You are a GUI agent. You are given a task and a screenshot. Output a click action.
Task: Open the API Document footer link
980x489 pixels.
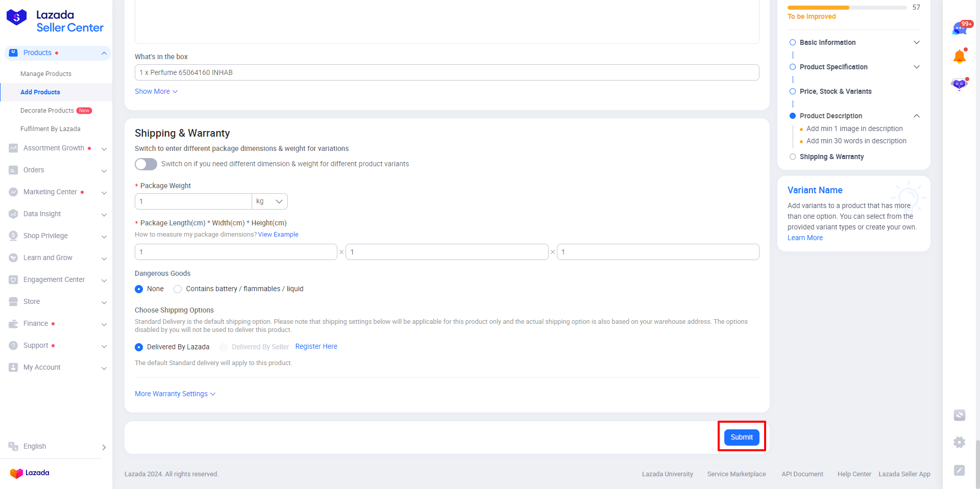[802, 474]
